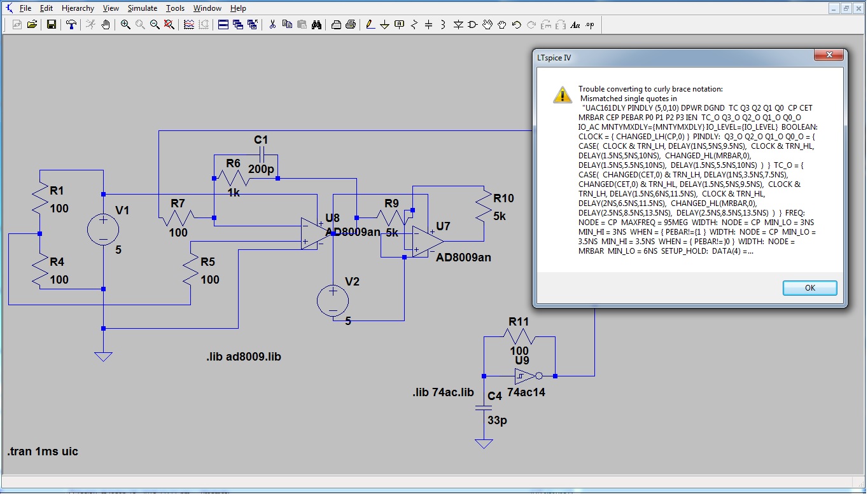Halt the simulation with the hand icon
Viewport: 868px width, 496px height.
[x=106, y=25]
